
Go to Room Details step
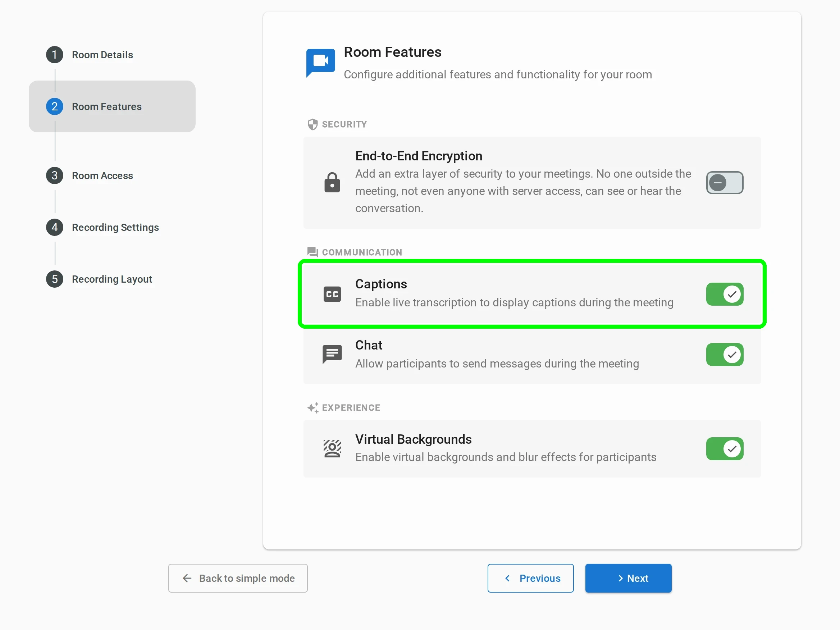[102, 55]
